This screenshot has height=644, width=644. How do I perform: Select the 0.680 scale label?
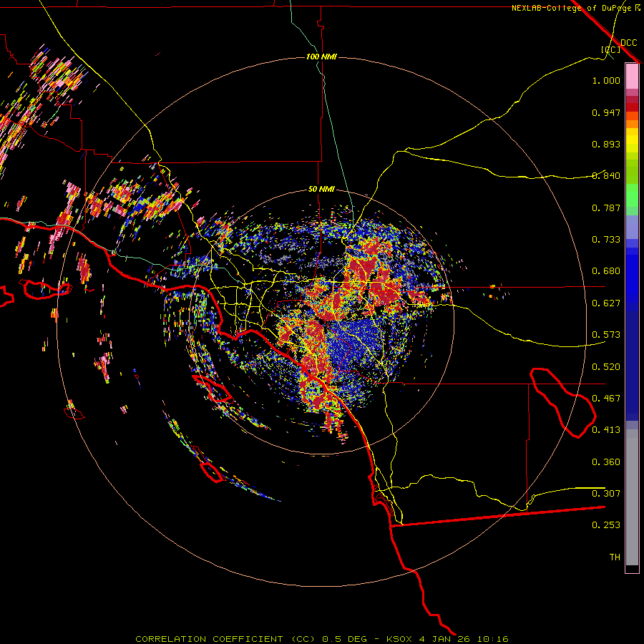pyautogui.click(x=606, y=271)
